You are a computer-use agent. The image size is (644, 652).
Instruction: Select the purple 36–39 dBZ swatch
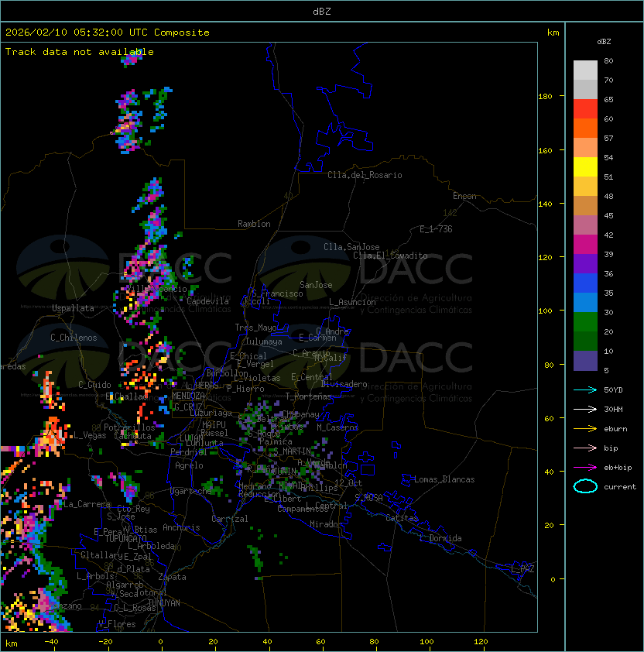tap(585, 263)
